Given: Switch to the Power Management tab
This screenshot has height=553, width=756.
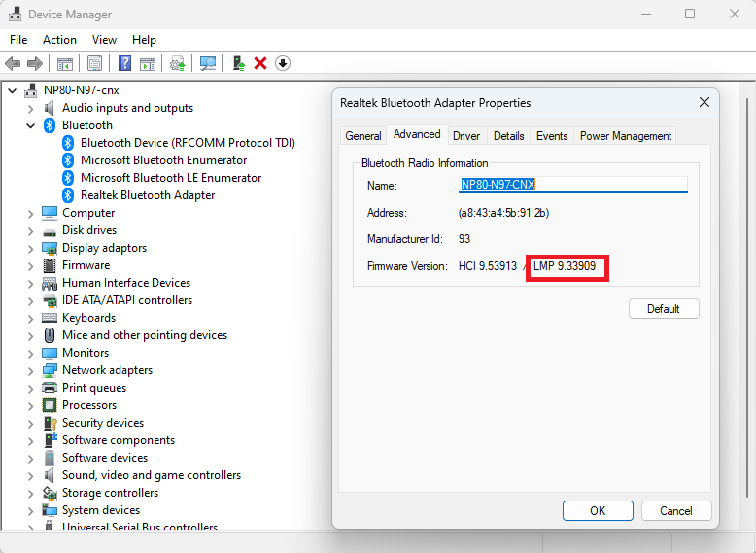Looking at the screenshot, I should pos(626,136).
